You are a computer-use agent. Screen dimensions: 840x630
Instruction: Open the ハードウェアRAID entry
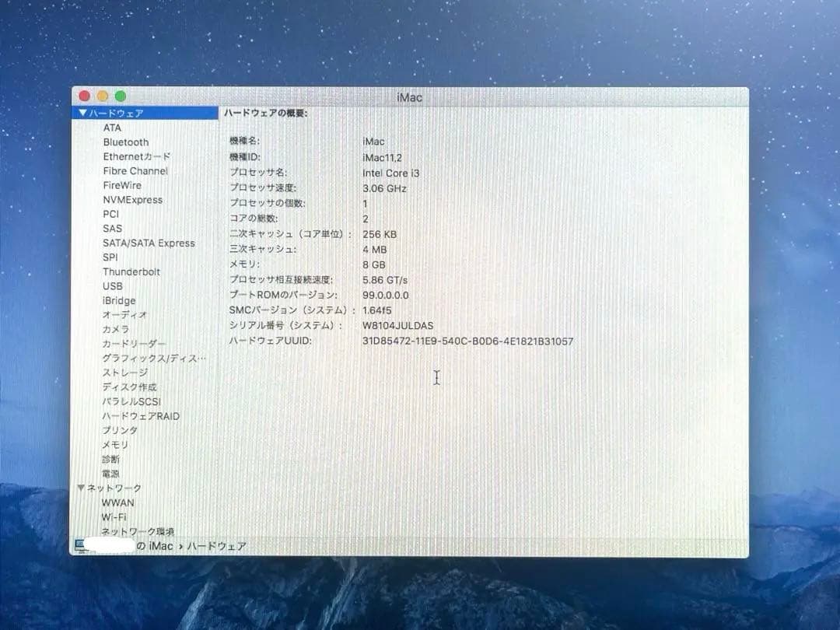[141, 415]
